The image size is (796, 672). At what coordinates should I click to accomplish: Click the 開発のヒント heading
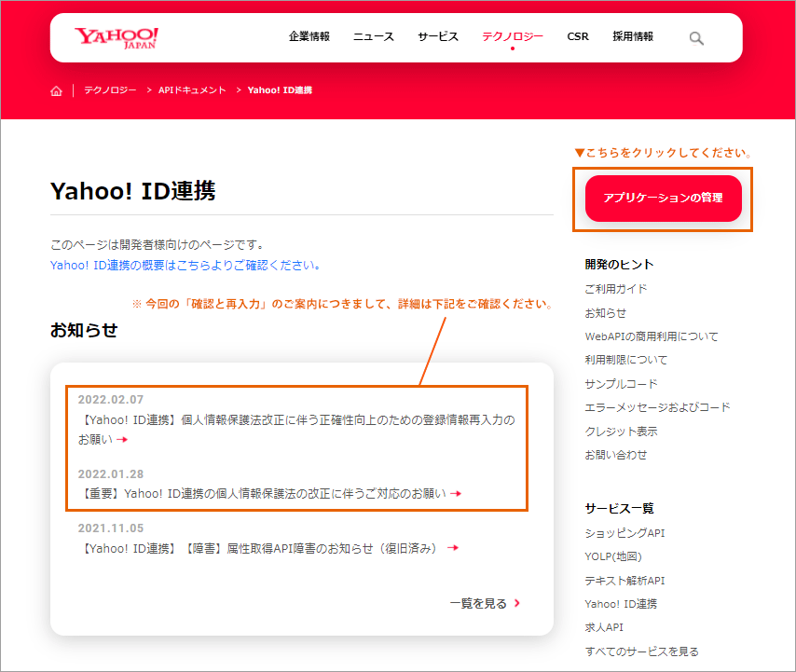pos(619,265)
